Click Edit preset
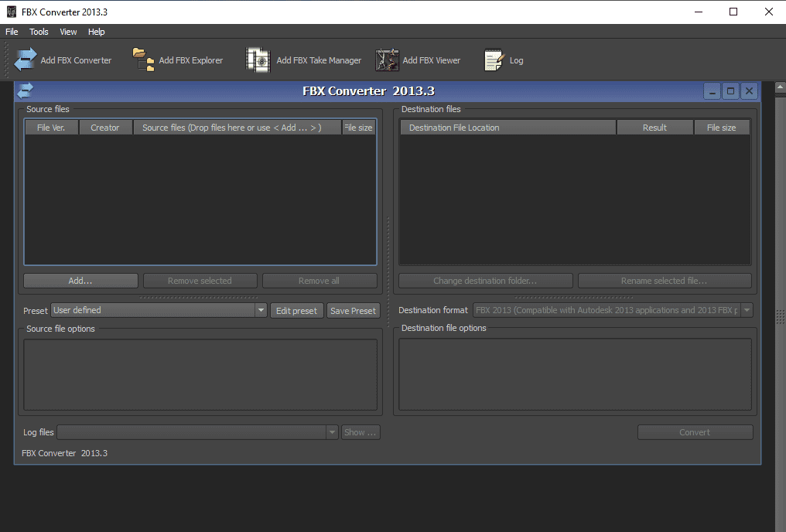 [x=296, y=310]
